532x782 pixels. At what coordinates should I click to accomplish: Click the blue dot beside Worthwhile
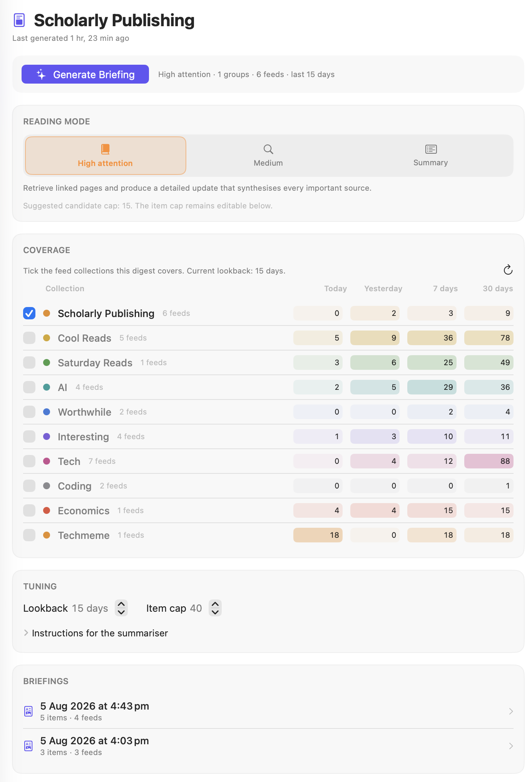[x=47, y=412]
